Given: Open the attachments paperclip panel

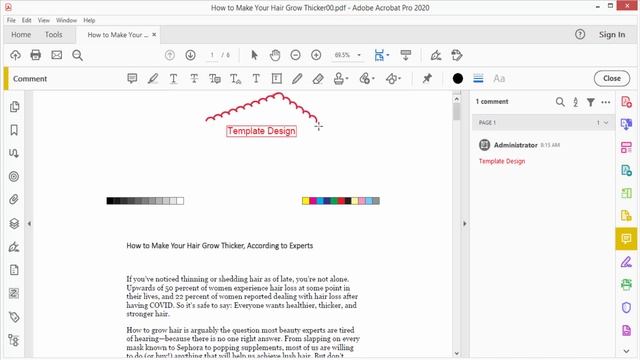Looking at the screenshot, I should point(14,200).
